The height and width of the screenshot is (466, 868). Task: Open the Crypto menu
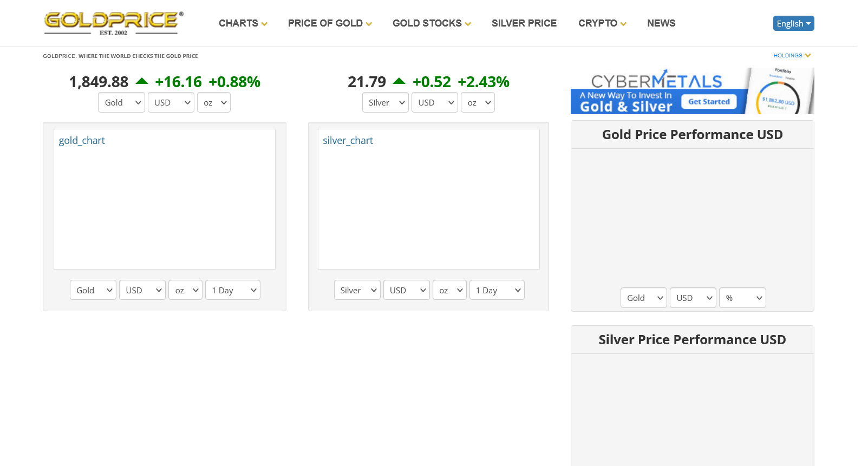click(x=602, y=23)
